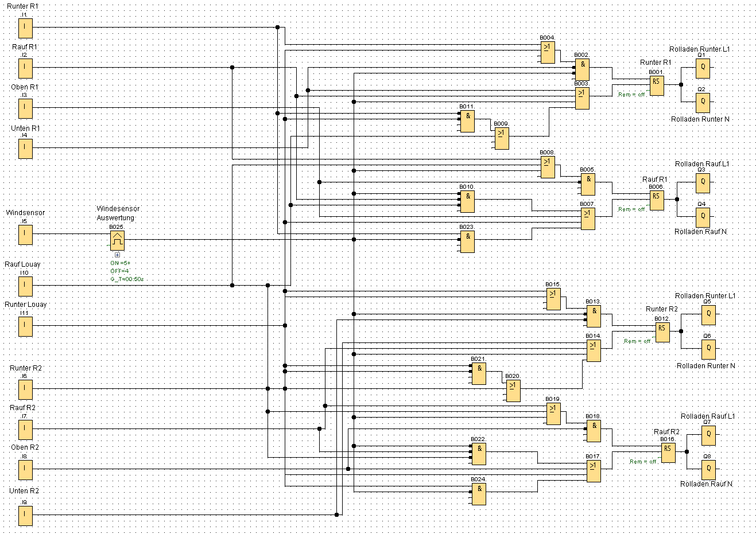756x534 pixels.
Task: Click output block Q8
Action: [x=708, y=469]
